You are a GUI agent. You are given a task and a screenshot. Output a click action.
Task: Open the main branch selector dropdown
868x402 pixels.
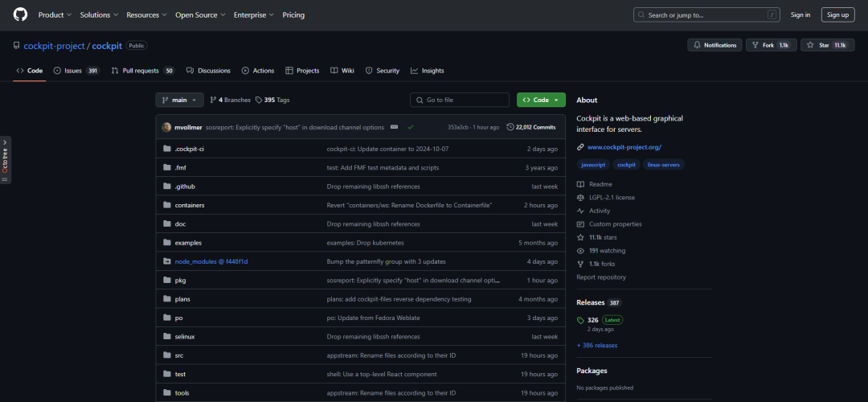point(179,100)
